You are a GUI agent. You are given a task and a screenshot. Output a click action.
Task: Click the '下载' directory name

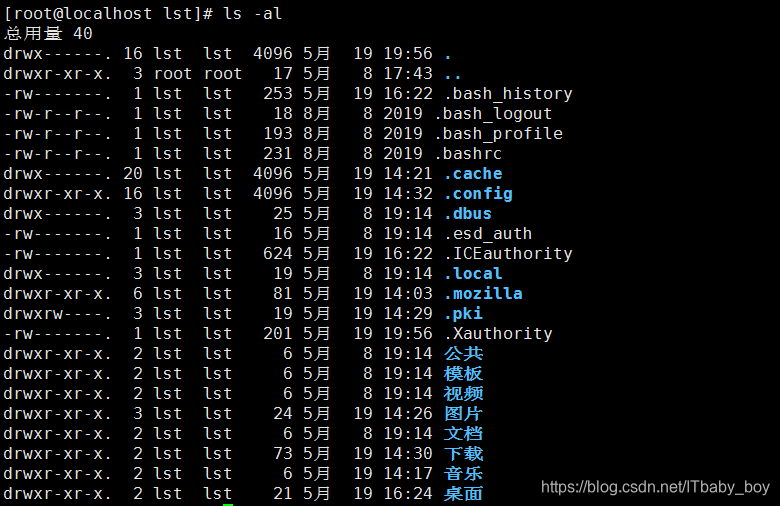(x=463, y=453)
